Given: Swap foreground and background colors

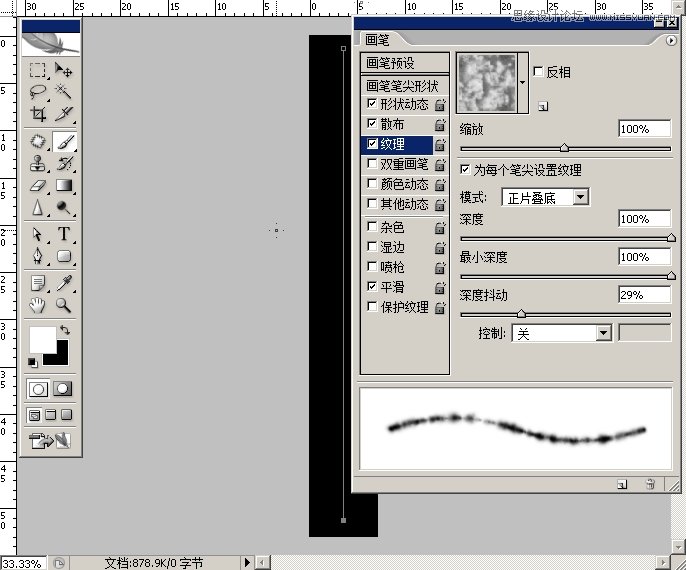Looking at the screenshot, I should pyautogui.click(x=65, y=329).
